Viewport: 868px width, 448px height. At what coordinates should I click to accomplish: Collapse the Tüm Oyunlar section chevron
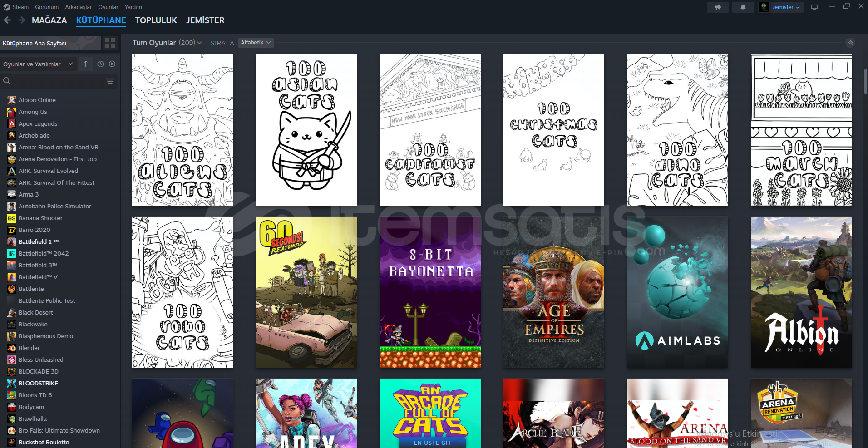[x=850, y=43]
